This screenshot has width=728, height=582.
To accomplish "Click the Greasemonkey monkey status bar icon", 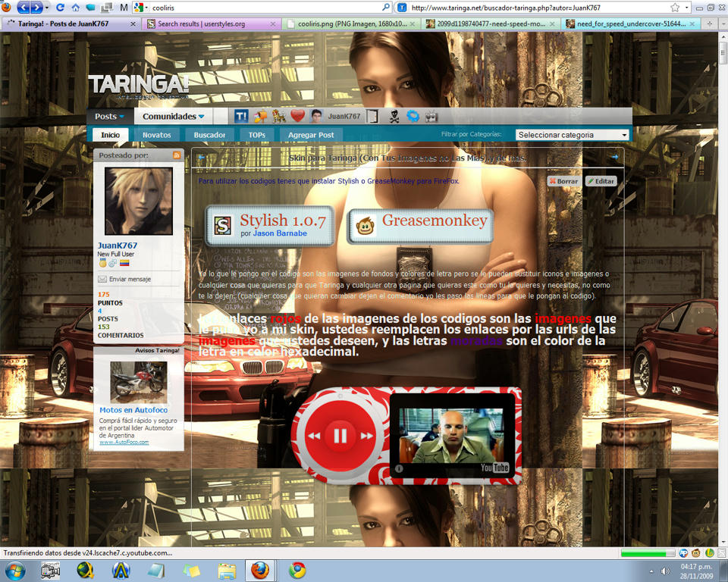I will 696,552.
